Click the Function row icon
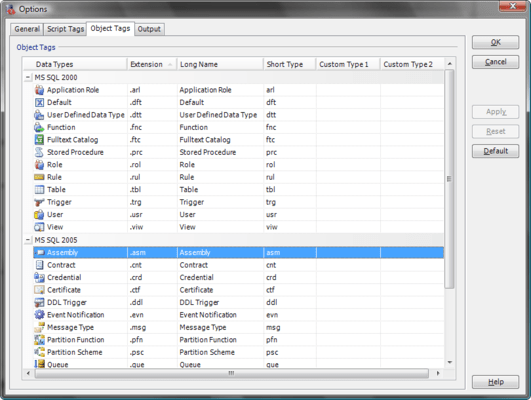531x400 pixels. click(x=39, y=127)
